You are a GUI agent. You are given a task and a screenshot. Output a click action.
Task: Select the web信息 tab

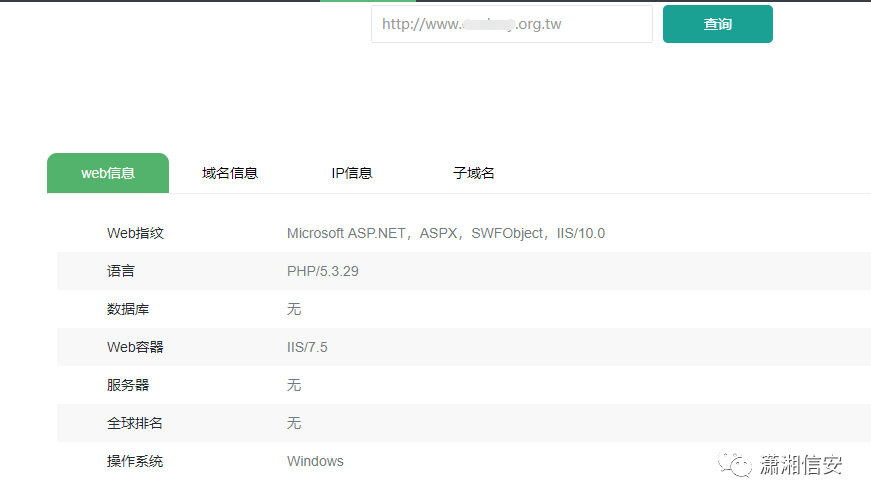click(108, 173)
